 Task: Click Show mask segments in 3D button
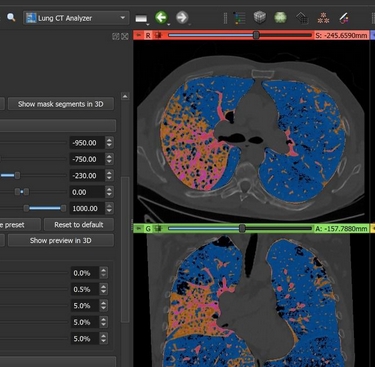click(61, 104)
